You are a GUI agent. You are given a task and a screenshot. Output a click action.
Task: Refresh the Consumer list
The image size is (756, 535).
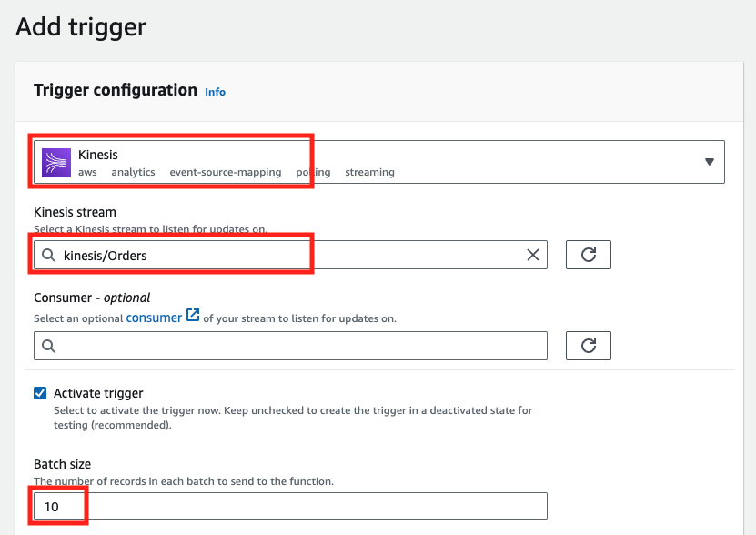pos(589,346)
